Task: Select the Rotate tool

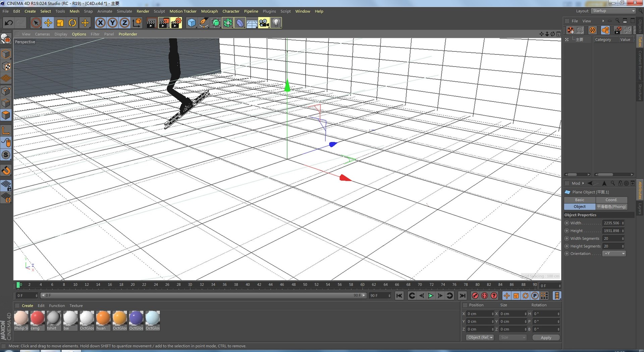Action: pyautogui.click(x=72, y=23)
